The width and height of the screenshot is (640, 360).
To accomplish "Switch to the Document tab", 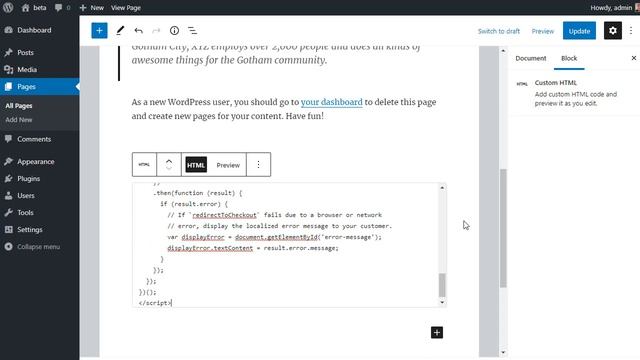I will coord(531,58).
